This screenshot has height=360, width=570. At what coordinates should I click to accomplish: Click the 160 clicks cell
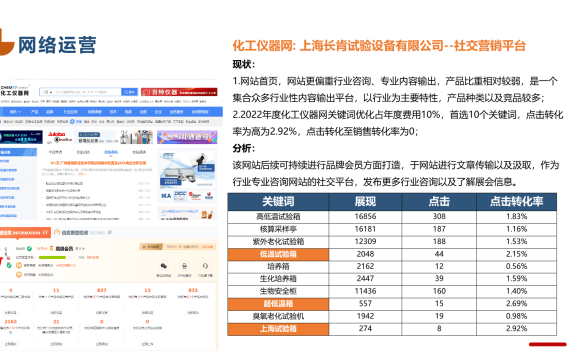point(439,291)
